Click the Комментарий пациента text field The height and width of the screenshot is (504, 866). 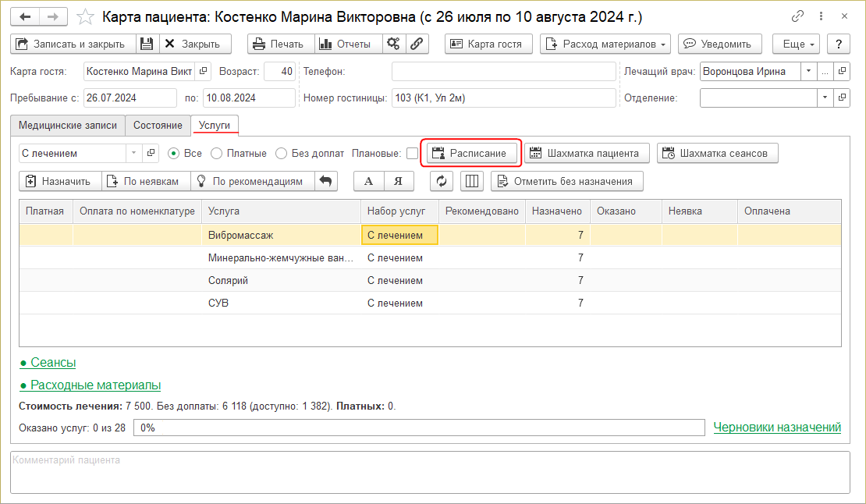pos(429,473)
